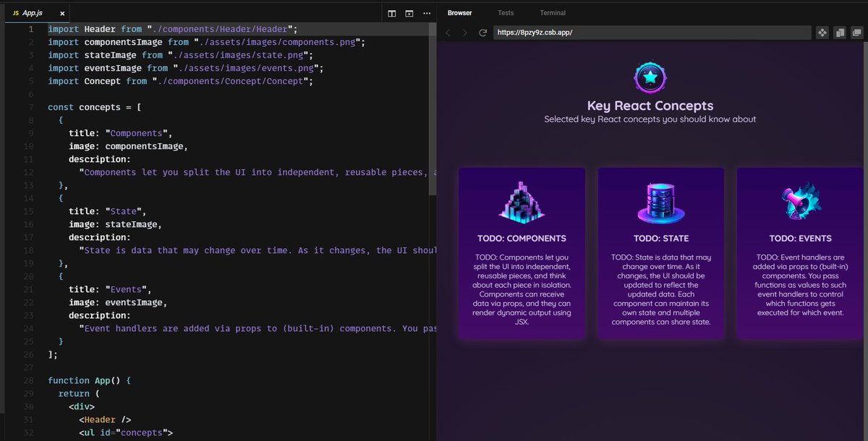Click the duplicate preview pane icon
The image size is (868, 441).
click(840, 32)
